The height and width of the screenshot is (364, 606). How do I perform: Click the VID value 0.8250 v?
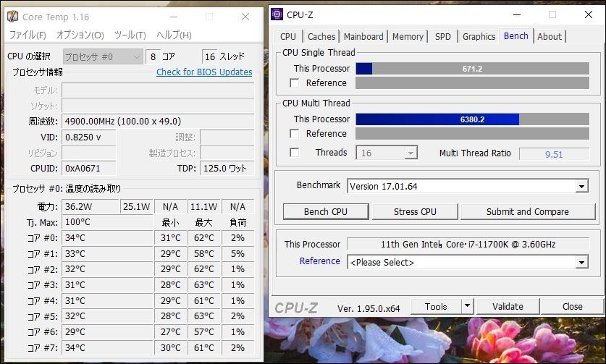(88, 137)
